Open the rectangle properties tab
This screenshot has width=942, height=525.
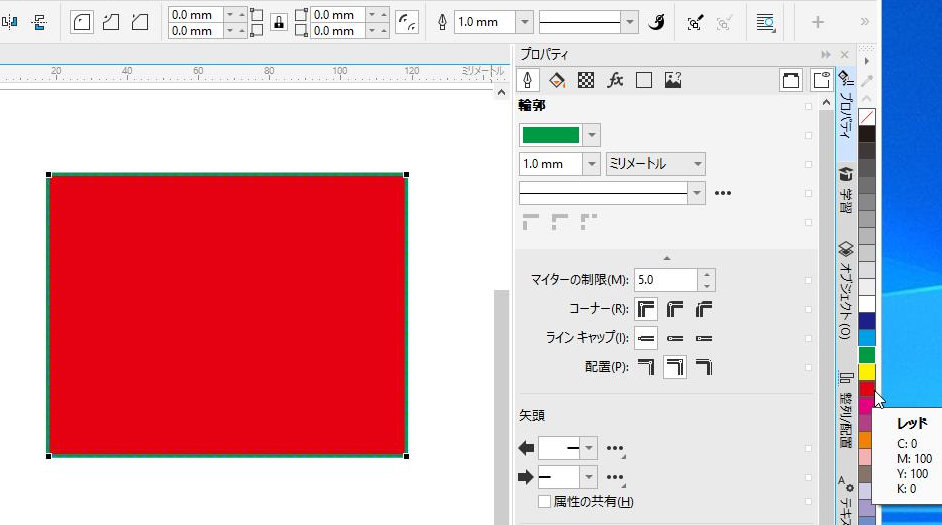[x=644, y=80]
